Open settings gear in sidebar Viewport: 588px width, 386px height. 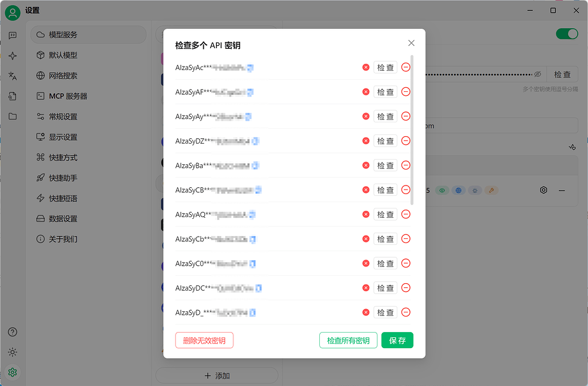pos(13,372)
